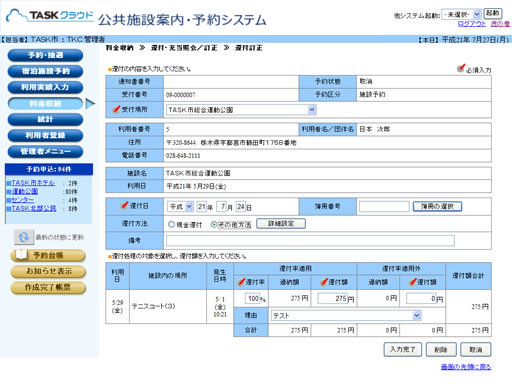512x384 pixels.
Task: Click usage date 平成21年 5月29日(金)
Action: (x=196, y=186)
